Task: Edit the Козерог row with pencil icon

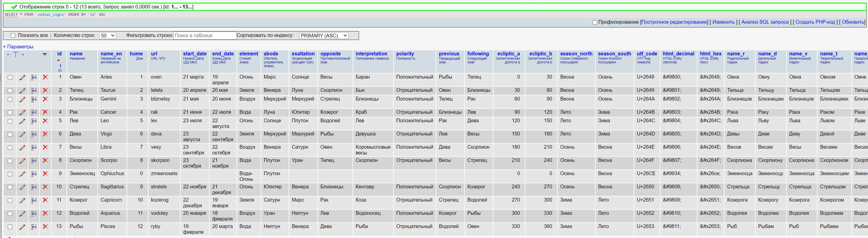Action: click(22, 200)
